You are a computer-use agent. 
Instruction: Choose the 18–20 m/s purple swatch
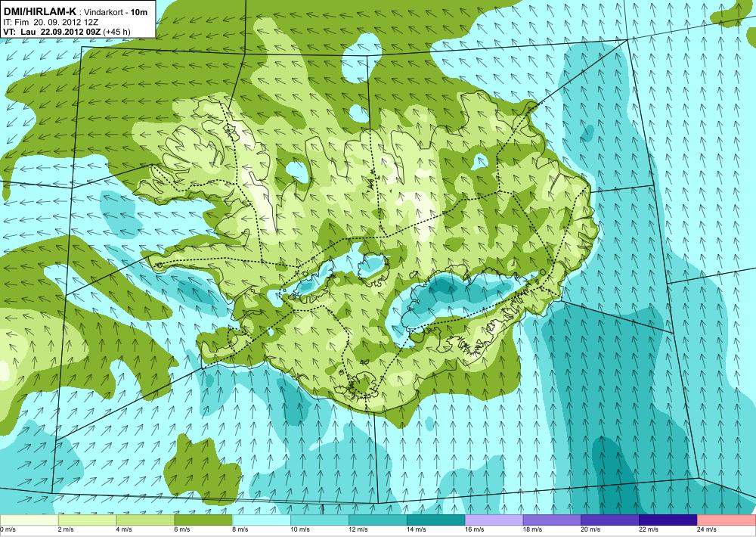pyautogui.click(x=552, y=520)
